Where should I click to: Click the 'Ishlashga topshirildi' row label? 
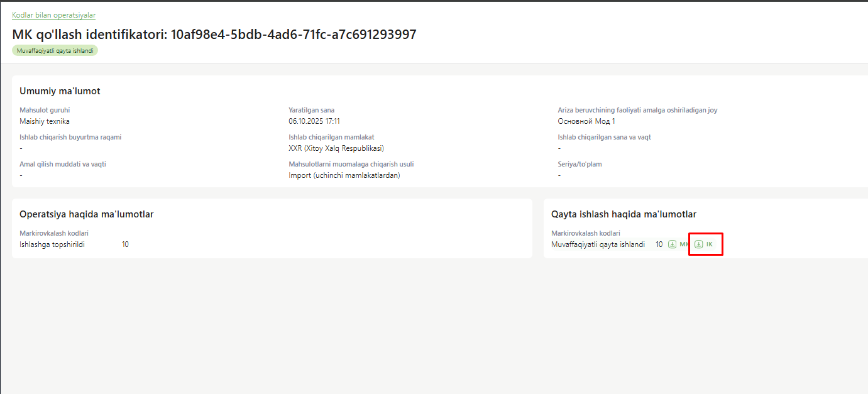click(x=52, y=244)
